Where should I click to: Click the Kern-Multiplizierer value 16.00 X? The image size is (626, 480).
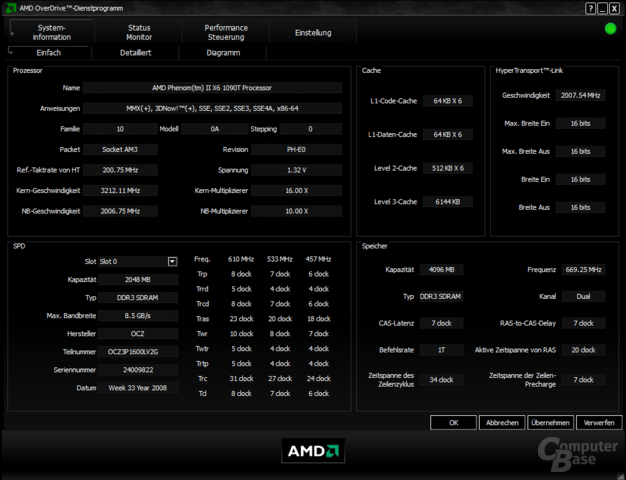296,190
